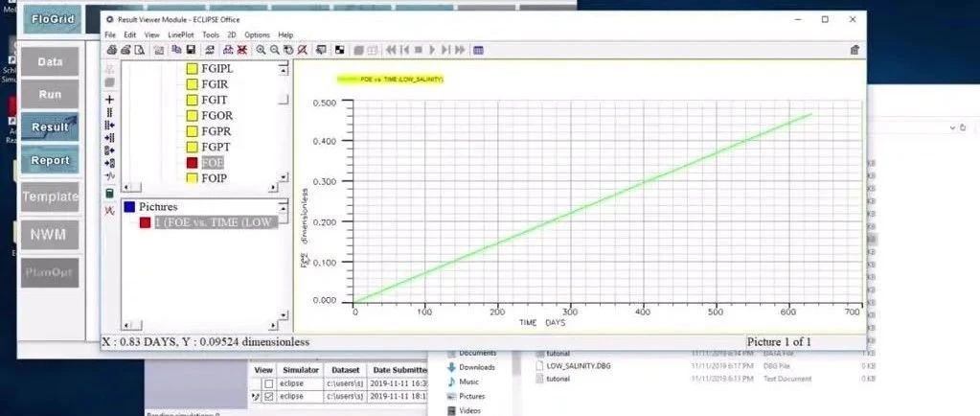Click the red X delete graph icon
980x416 pixels.
[241, 50]
